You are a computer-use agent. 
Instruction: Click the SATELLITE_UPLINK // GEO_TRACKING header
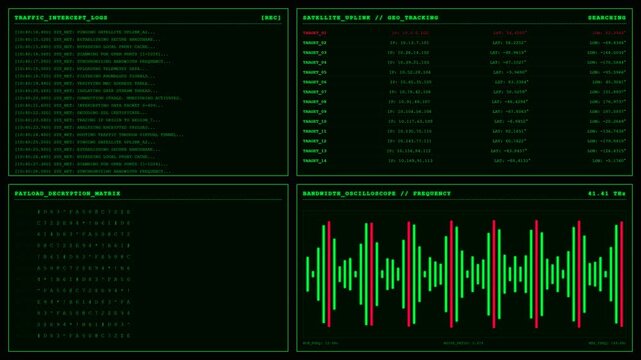click(x=370, y=18)
